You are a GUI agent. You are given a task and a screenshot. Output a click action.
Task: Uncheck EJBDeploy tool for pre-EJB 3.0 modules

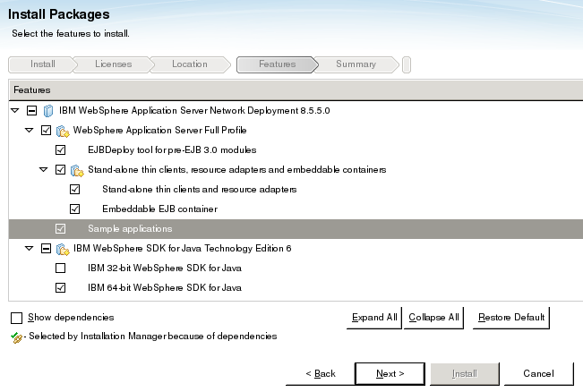61,150
